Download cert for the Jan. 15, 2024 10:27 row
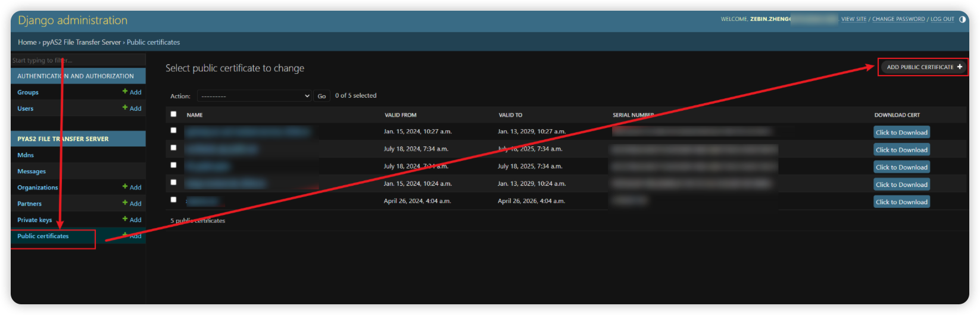 [901, 132]
